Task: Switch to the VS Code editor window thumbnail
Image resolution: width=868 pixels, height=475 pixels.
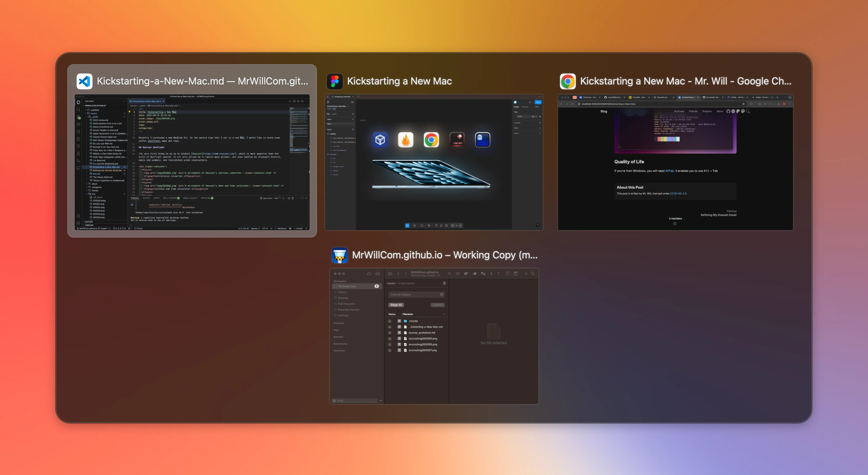Action: click(x=192, y=162)
